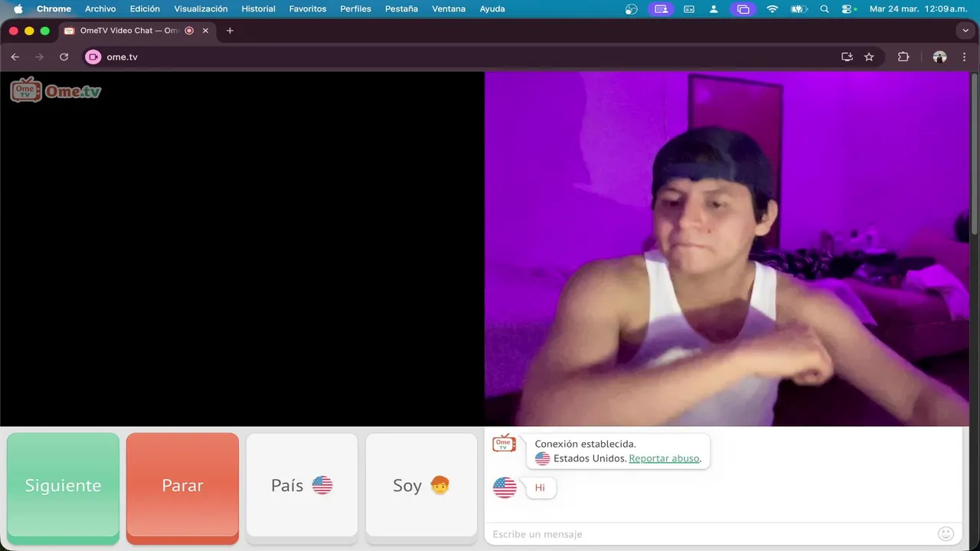The image size is (980, 551).
Task: Click the page vertical scrollbar
Action: 974,153
